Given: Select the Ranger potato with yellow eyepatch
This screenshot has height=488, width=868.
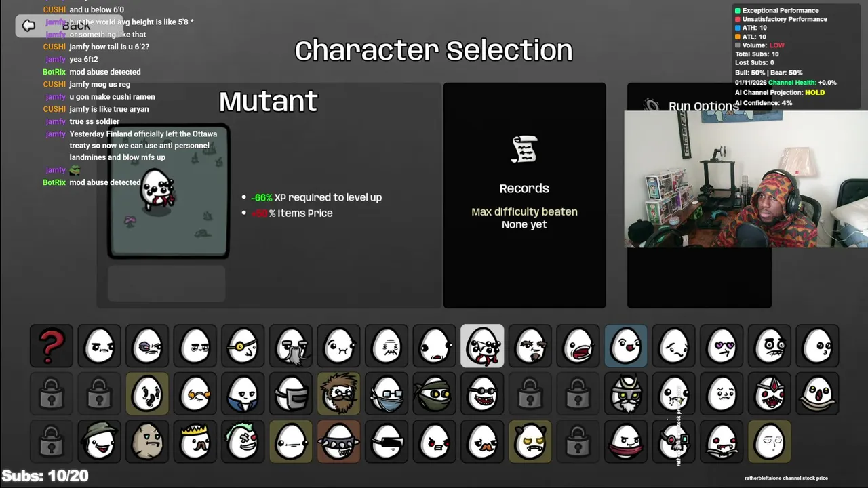Looking at the screenshot, I should click(x=243, y=346).
